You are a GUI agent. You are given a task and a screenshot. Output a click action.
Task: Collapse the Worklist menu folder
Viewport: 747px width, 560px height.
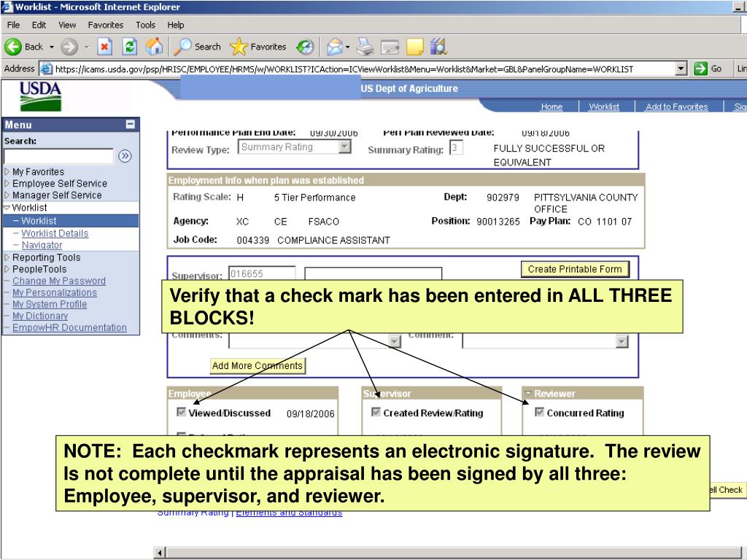7,208
